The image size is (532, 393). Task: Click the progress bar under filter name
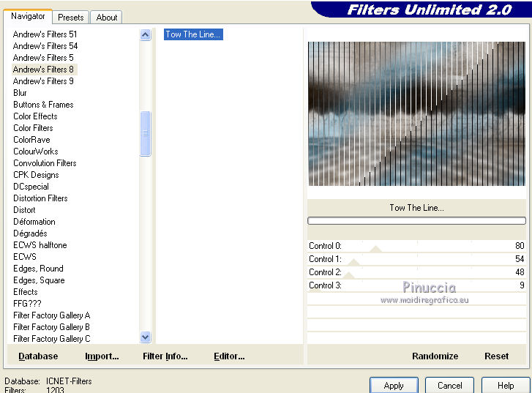pyautogui.click(x=416, y=221)
